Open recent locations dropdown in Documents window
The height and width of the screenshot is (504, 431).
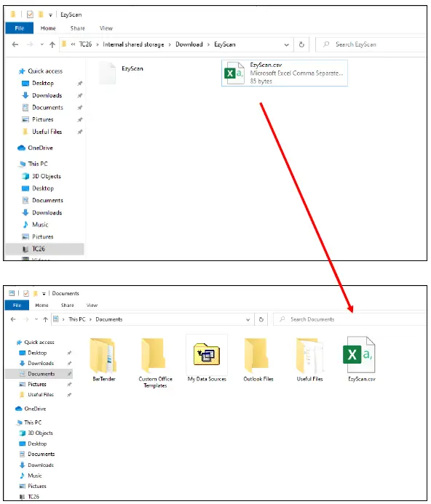point(36,319)
